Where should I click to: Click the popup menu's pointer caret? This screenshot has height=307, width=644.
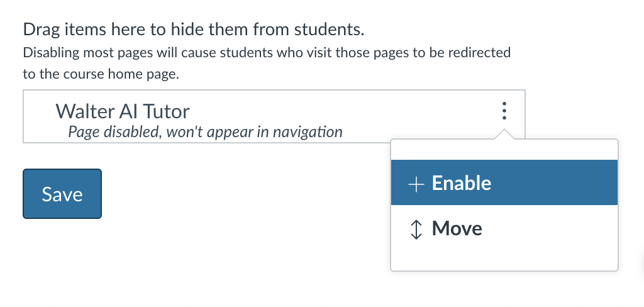point(504,135)
